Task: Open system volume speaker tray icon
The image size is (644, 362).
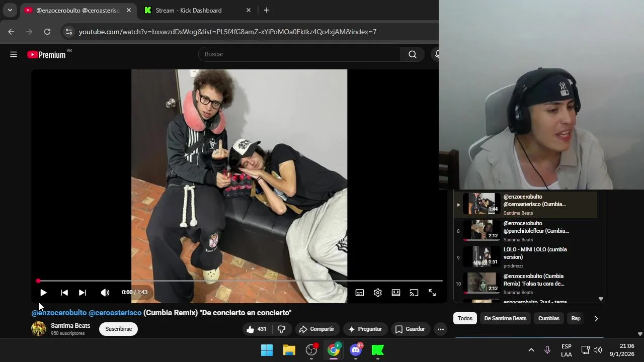Action: (x=598, y=350)
